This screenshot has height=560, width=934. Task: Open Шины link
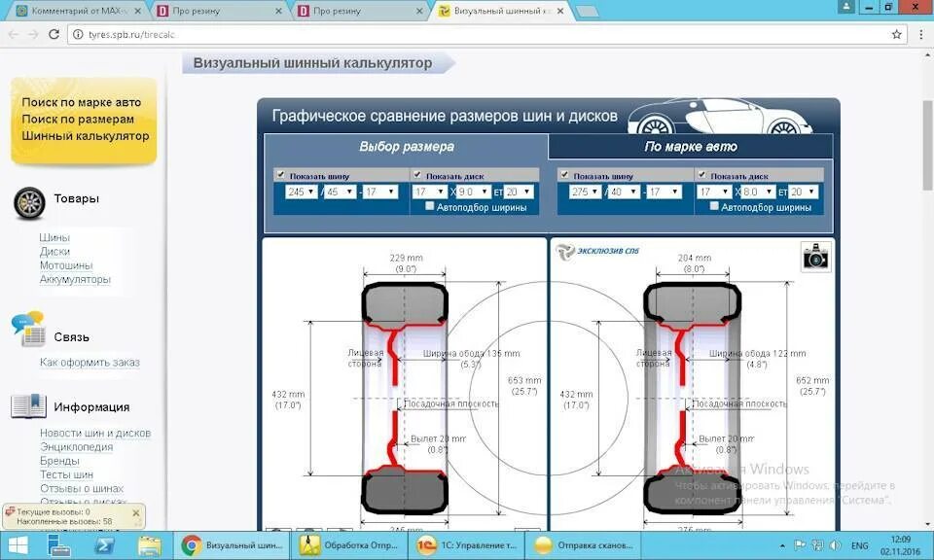(54, 237)
